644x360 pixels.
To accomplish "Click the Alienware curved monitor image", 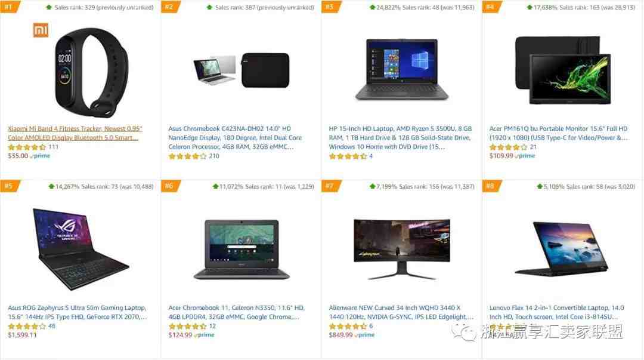I will (402, 250).
